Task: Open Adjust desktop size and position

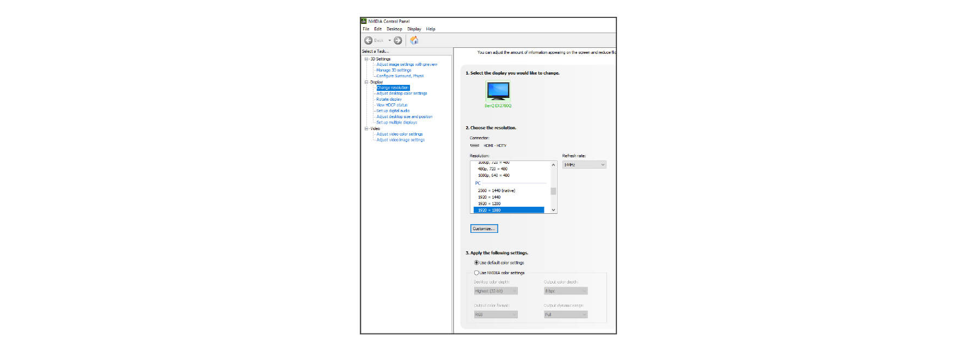Action: pos(405,116)
